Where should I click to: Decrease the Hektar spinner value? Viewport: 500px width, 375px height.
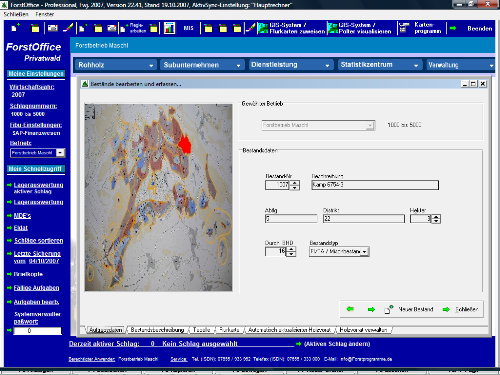click(x=436, y=221)
